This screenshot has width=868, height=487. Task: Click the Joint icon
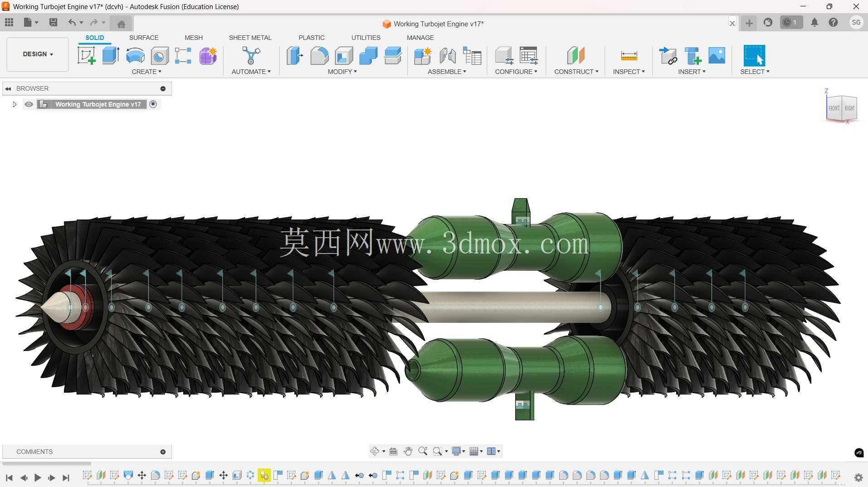click(448, 56)
